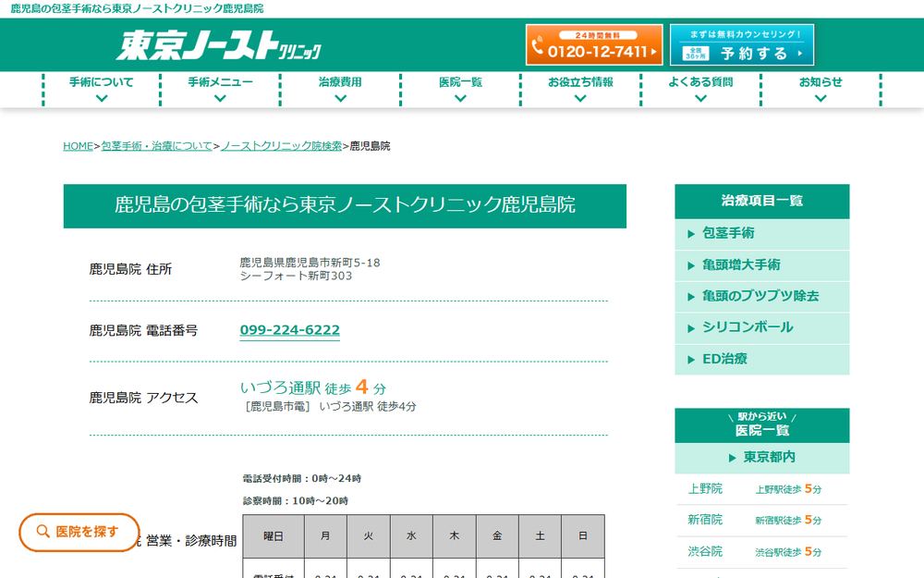The height and width of the screenshot is (578, 924).
Task: Click 電話受付時間:0時~24時 text
Action: click(x=302, y=478)
